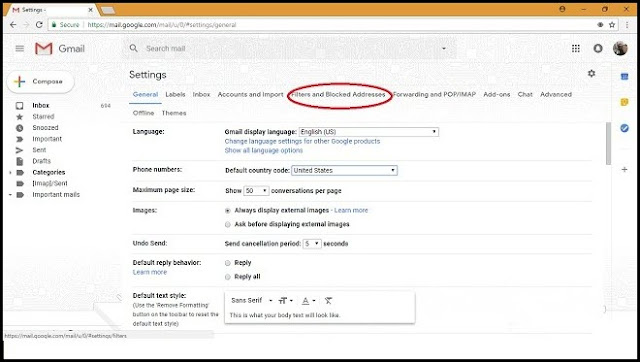Open Send cancellation period dropdown
Viewport: 640px width, 362px height.
click(x=312, y=244)
